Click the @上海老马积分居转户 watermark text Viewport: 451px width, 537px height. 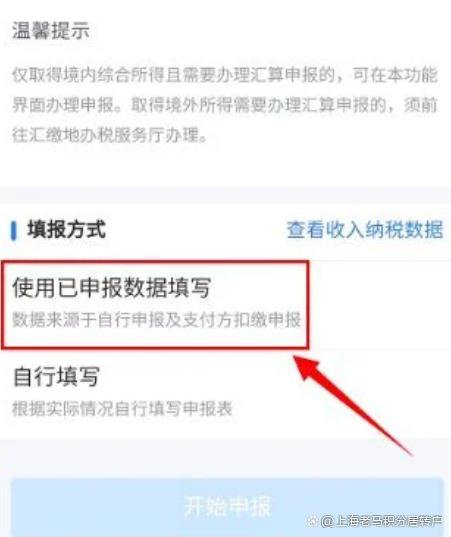point(381,521)
